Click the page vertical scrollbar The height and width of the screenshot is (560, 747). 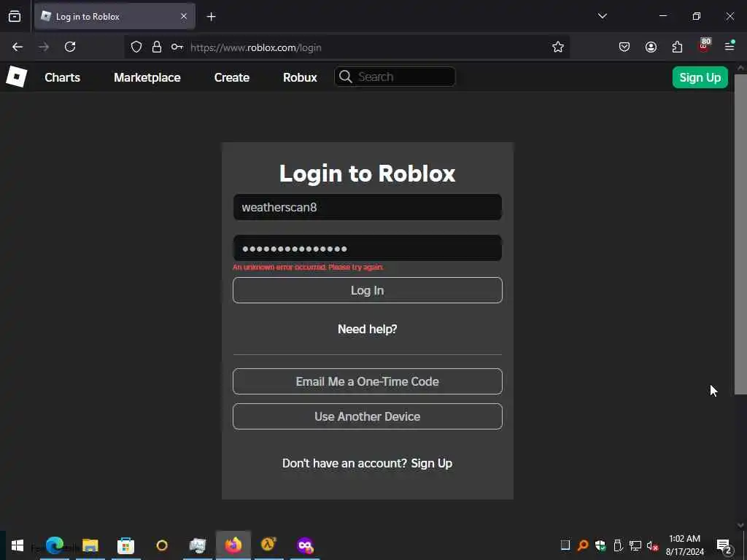740,234
